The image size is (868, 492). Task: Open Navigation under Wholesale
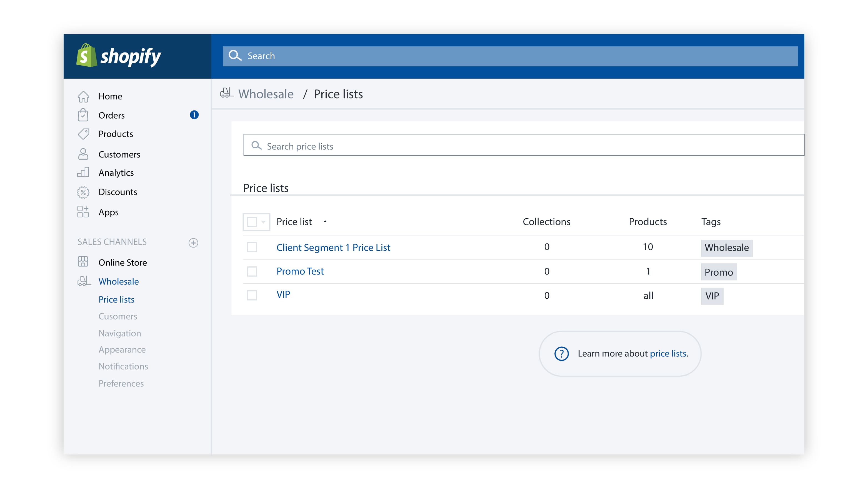[x=119, y=333]
